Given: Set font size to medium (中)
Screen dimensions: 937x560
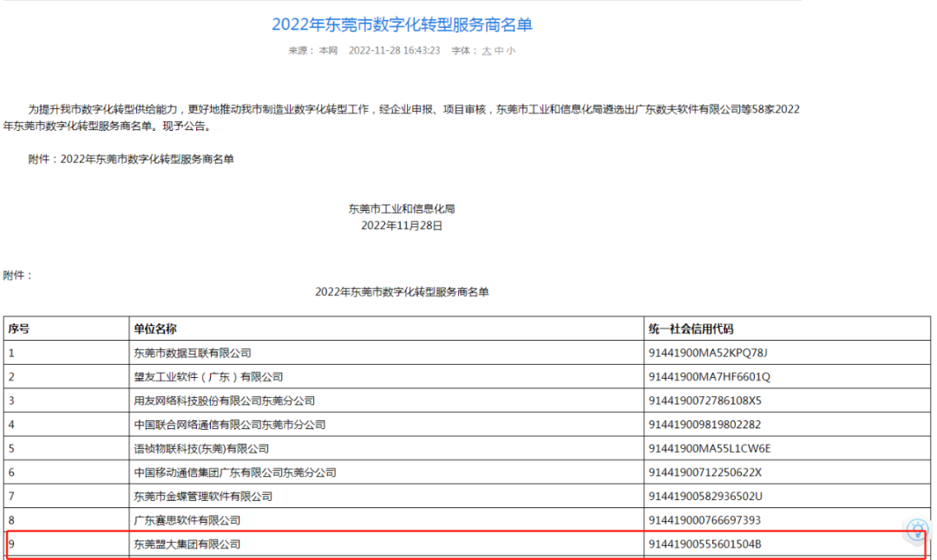Looking at the screenshot, I should [x=499, y=51].
